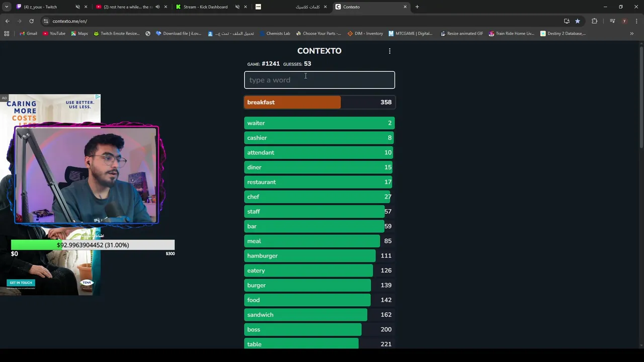This screenshot has height=362, width=644.
Task: Open the Contexto three-dot options menu
Action: 389,51
